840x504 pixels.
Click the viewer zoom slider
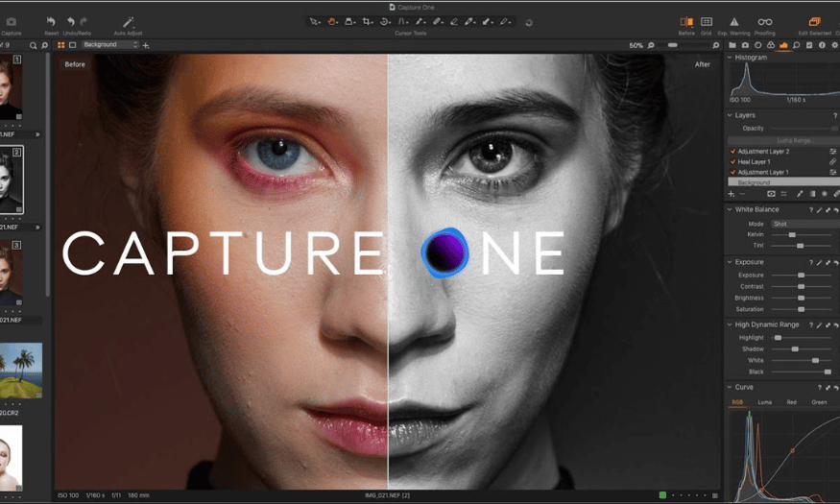tap(684, 45)
